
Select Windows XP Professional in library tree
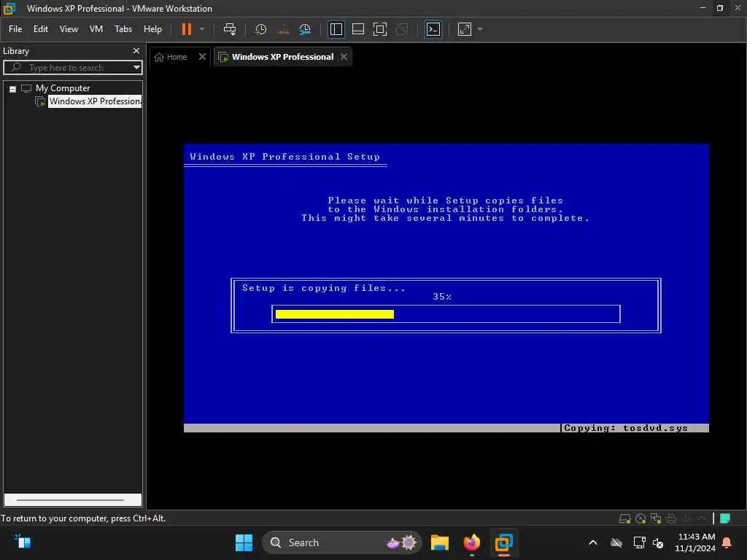[95, 101]
